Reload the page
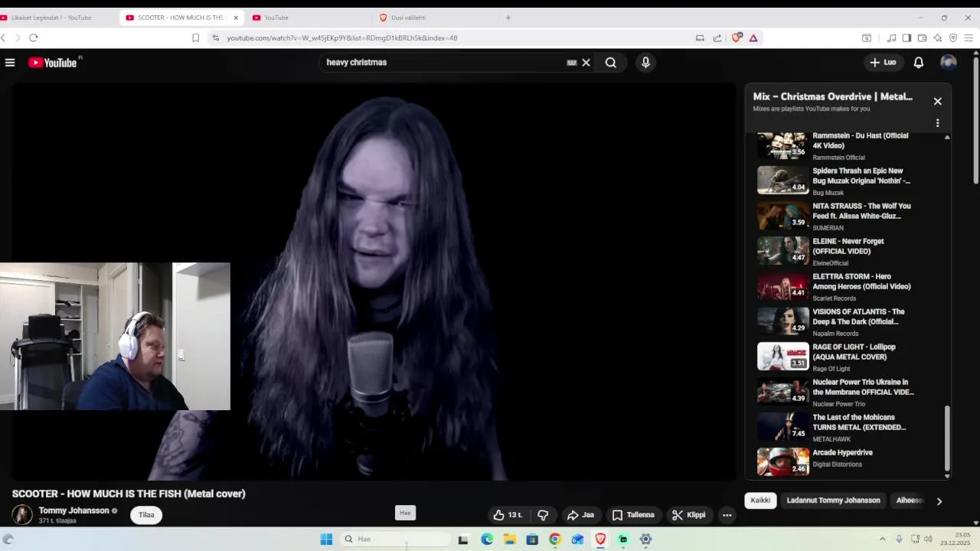Viewport: 980px width, 551px height. 34,37
